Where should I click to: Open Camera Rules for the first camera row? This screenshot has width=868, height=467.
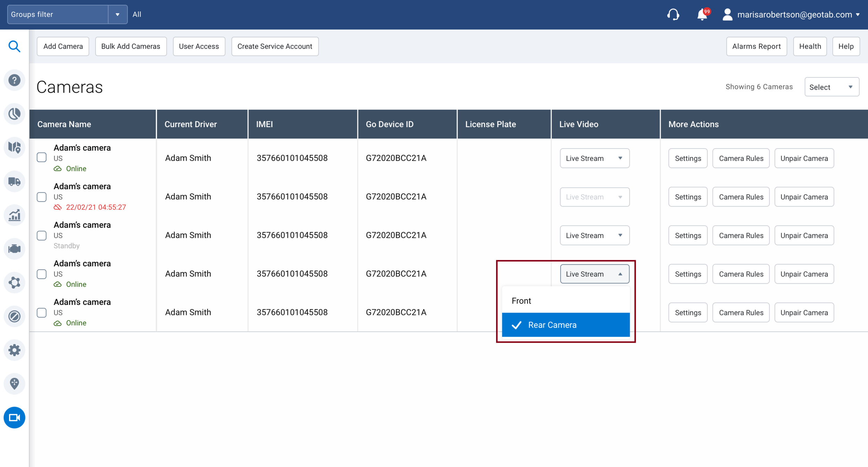pyautogui.click(x=741, y=158)
